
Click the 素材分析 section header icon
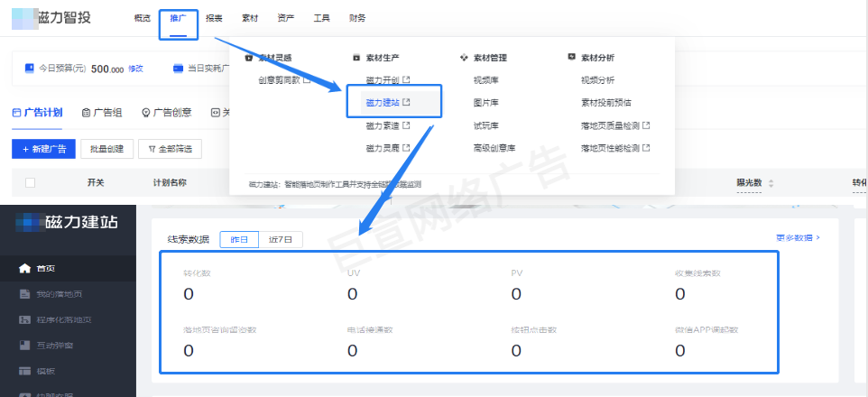point(571,57)
